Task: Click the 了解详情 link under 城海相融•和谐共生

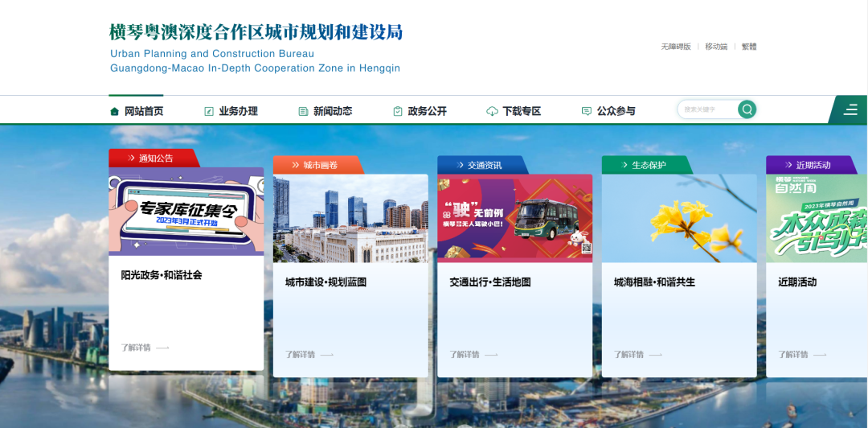Action: coord(638,354)
